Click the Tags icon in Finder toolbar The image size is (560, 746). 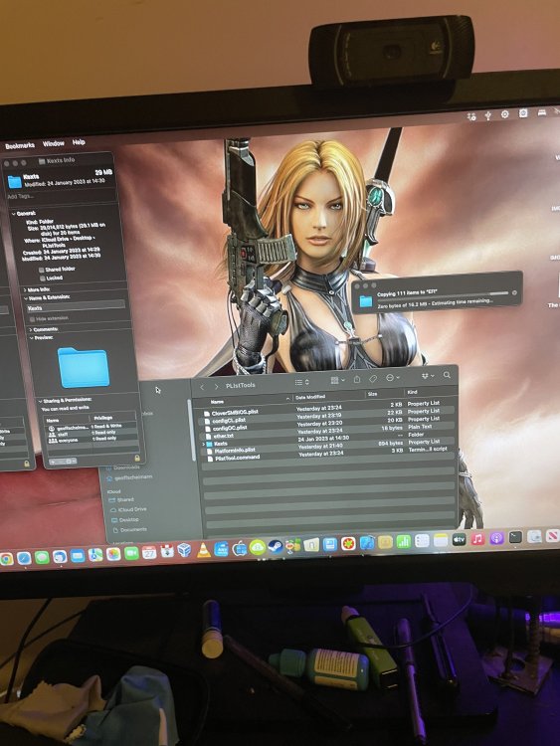373,379
